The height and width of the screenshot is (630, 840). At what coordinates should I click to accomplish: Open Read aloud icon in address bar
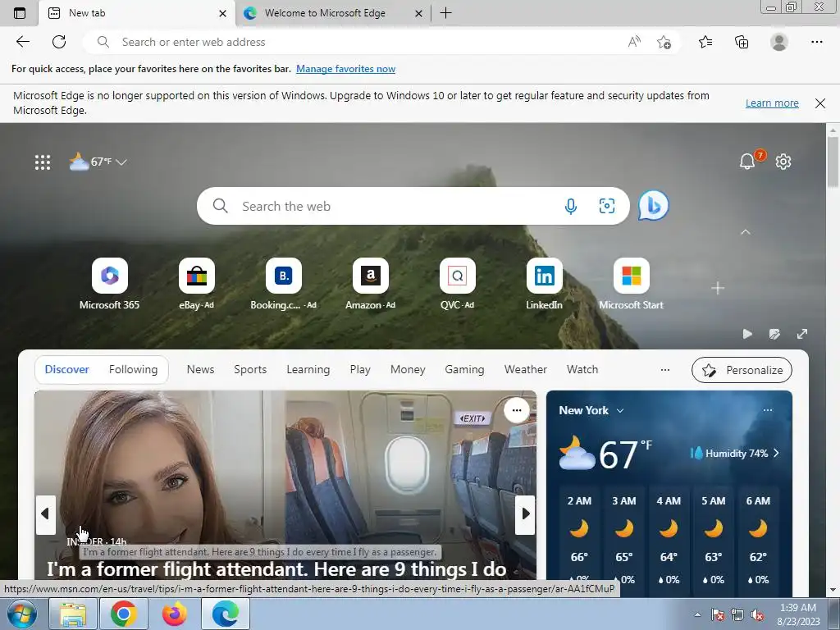coord(634,42)
